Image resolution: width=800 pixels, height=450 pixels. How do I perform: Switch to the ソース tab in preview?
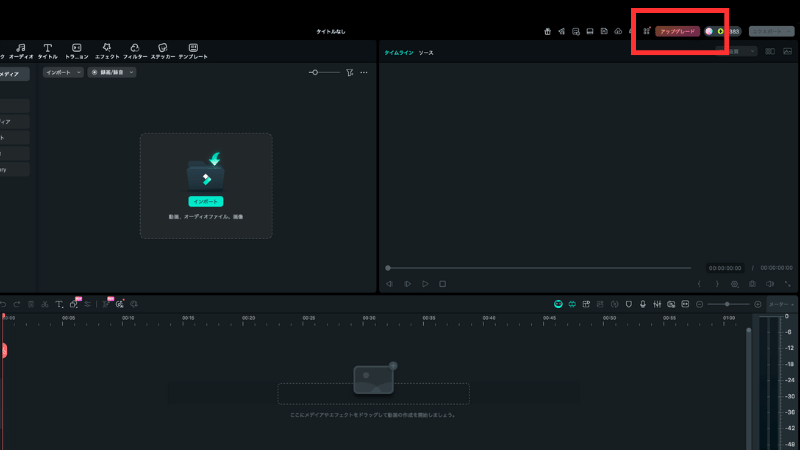click(x=426, y=52)
